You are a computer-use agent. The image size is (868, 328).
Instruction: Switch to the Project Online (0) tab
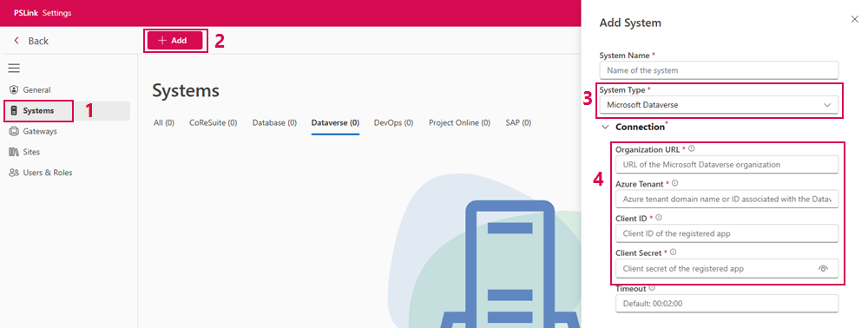click(x=459, y=123)
